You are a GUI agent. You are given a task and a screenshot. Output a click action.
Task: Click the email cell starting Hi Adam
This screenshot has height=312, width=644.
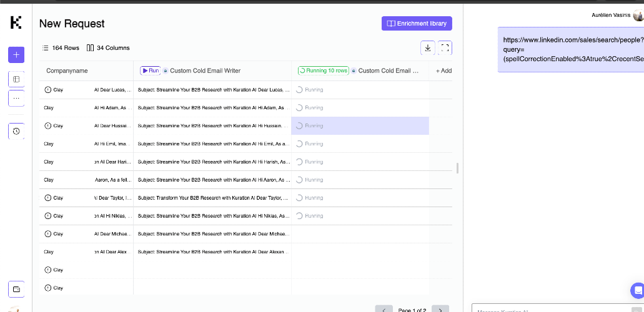pos(212,107)
